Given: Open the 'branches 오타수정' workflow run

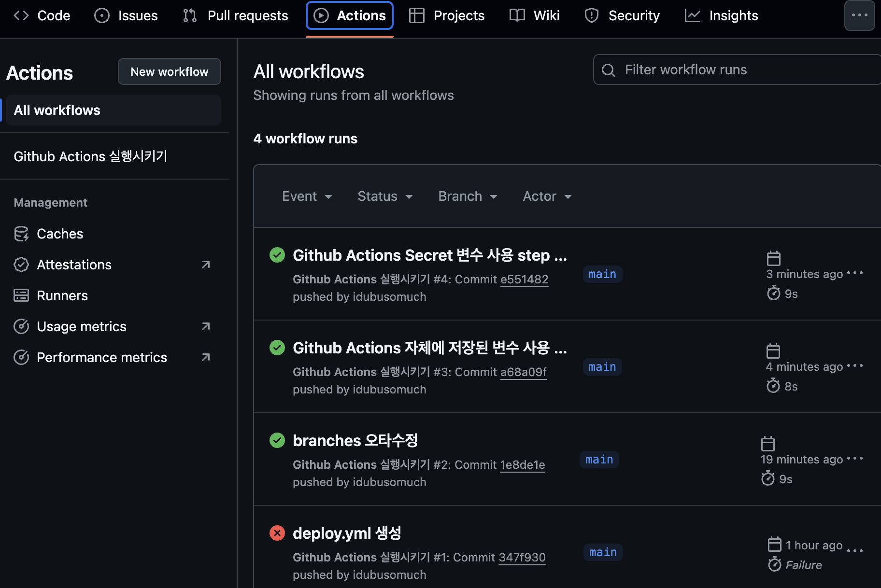Looking at the screenshot, I should [x=355, y=440].
